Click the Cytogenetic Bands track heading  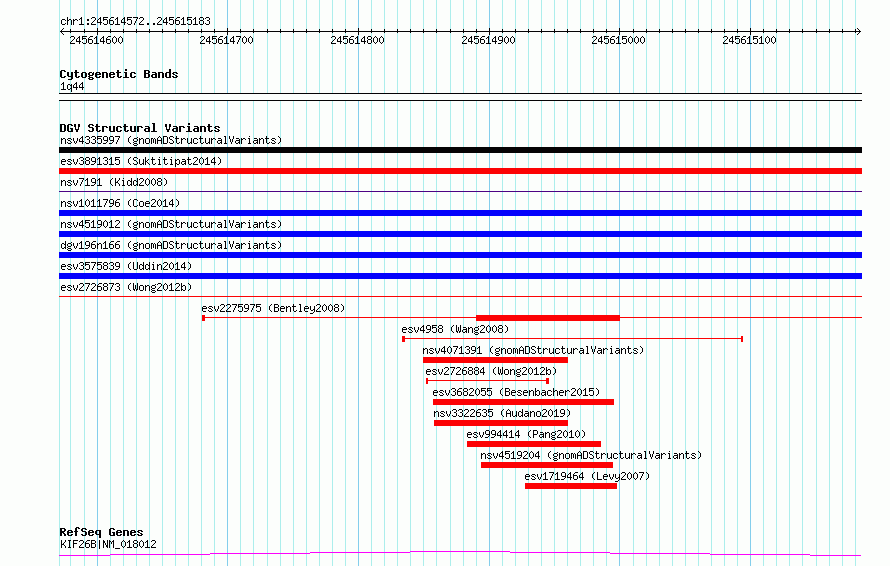click(119, 74)
